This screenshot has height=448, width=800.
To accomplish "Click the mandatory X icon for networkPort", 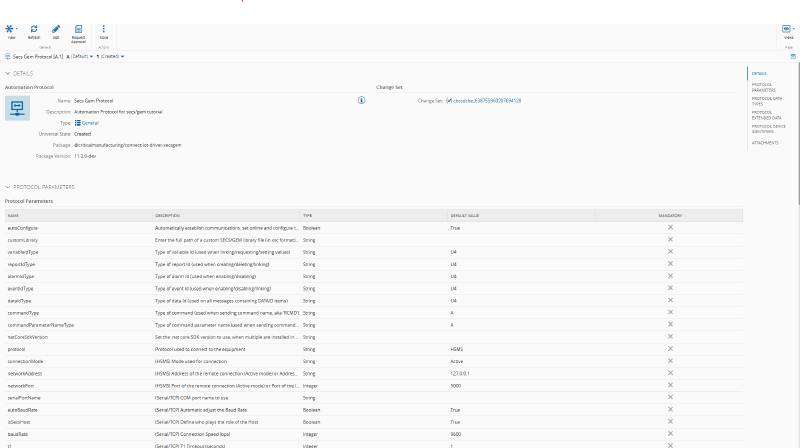I will pos(670,385).
